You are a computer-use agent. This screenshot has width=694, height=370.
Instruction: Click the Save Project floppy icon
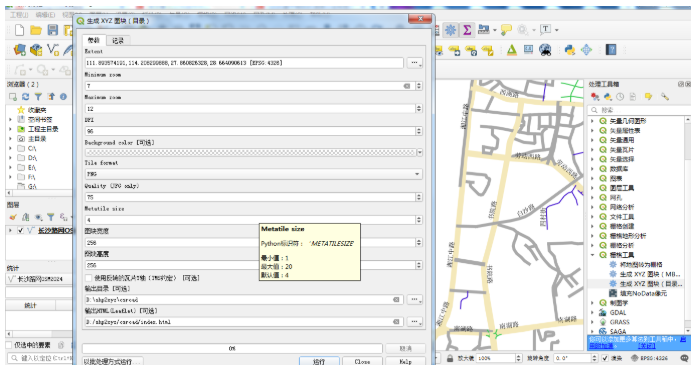[53, 30]
